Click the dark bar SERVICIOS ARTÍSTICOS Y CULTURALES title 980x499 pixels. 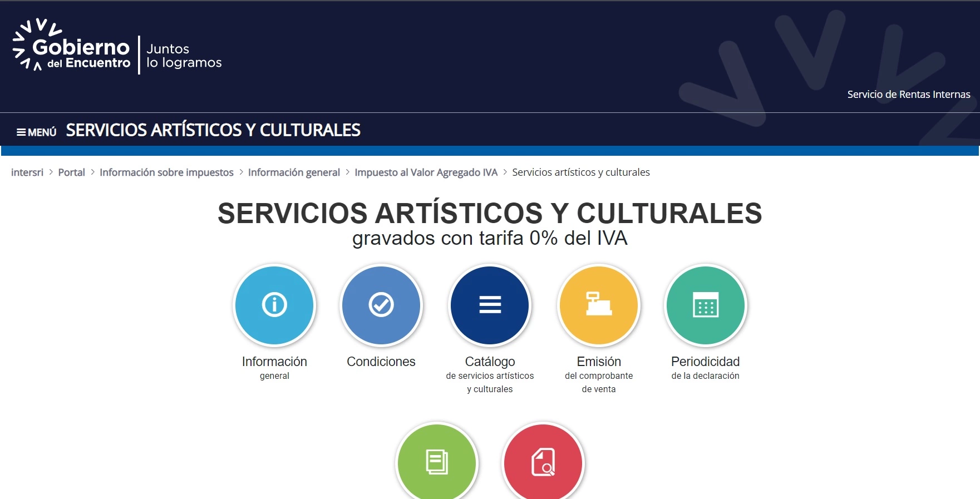[213, 130]
